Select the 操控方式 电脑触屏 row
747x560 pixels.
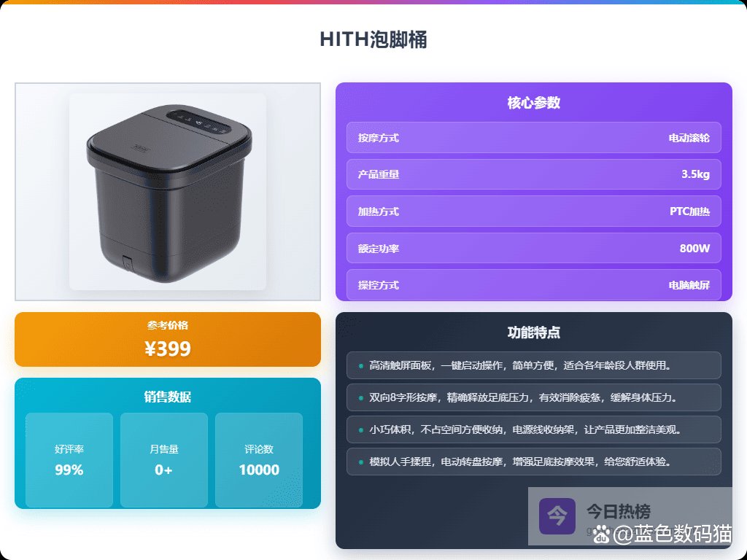533,285
